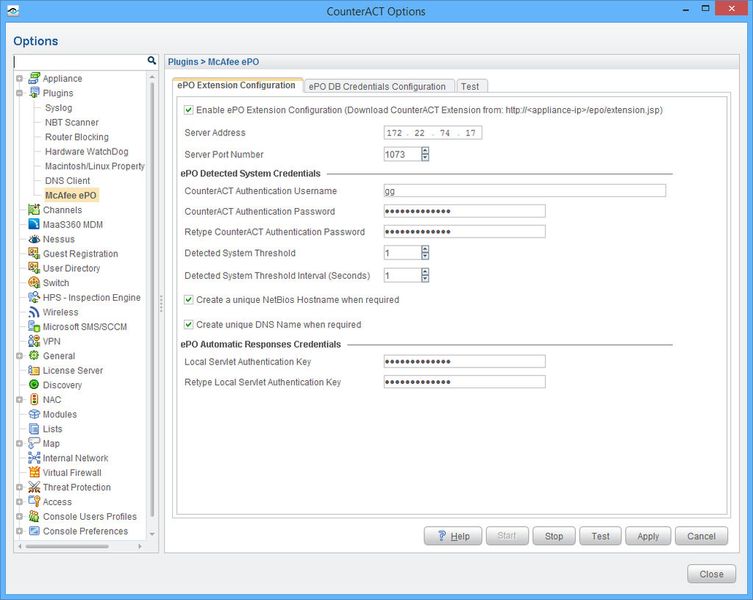Expand the Appliance tree node
Screen dimensions: 753x600
pos(19,78)
